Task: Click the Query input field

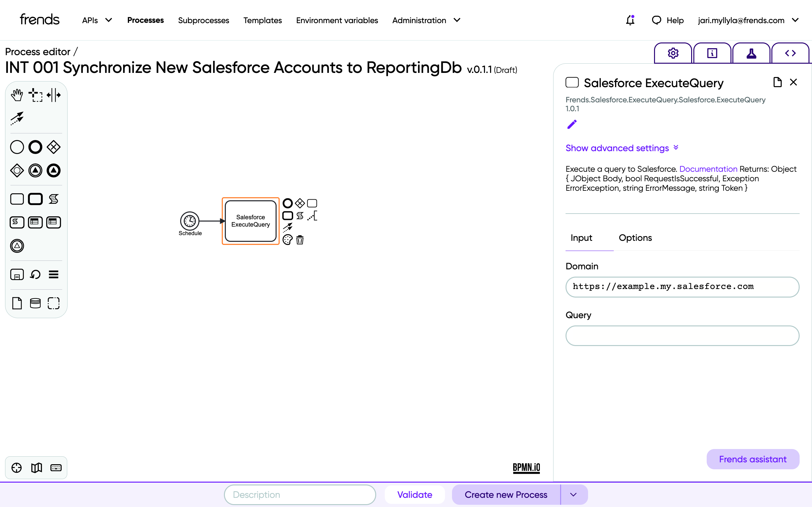Action: [682, 336]
